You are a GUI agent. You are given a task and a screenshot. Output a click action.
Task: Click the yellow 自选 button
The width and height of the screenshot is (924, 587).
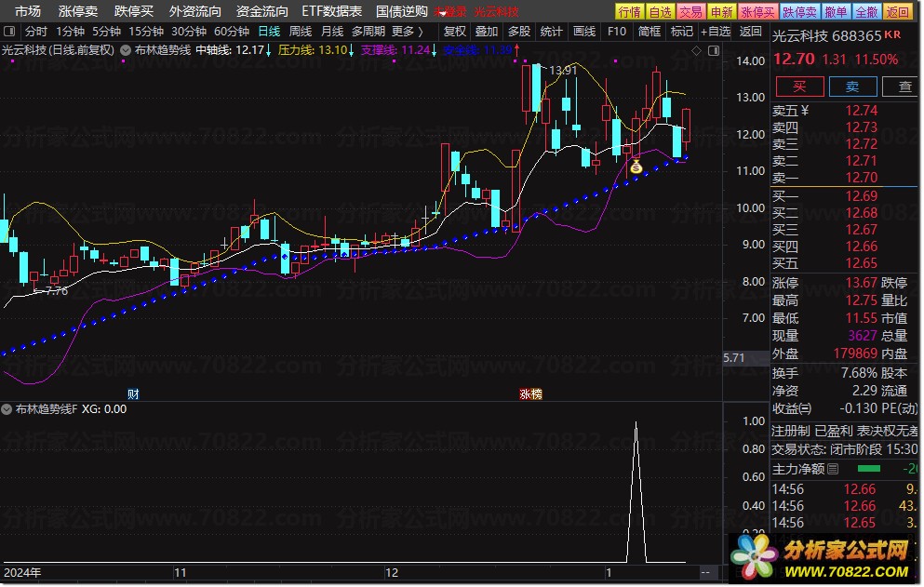click(661, 12)
